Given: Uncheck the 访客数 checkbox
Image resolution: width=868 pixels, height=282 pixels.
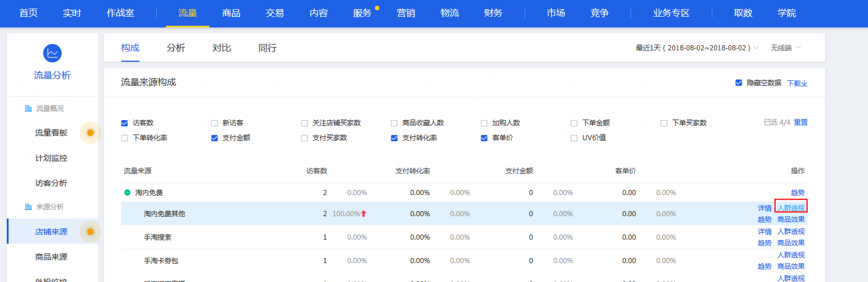Looking at the screenshot, I should pos(125,123).
